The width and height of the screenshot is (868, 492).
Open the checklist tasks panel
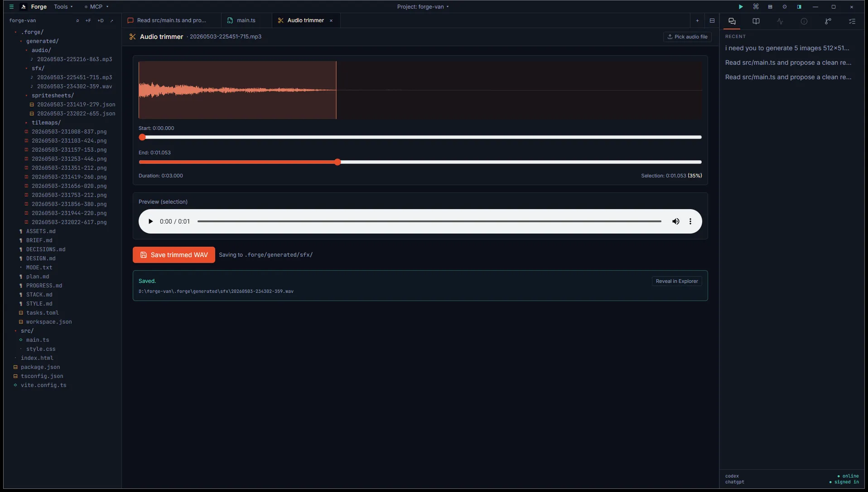(852, 21)
